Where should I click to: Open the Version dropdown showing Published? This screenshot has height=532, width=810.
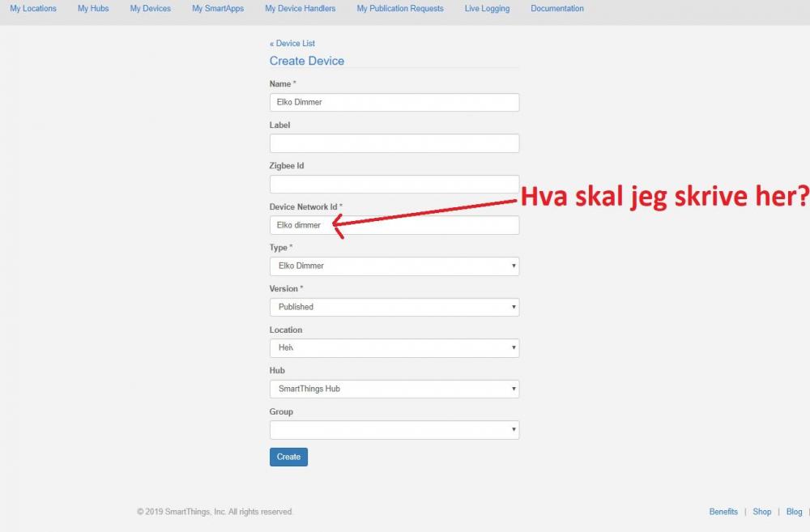tap(394, 307)
